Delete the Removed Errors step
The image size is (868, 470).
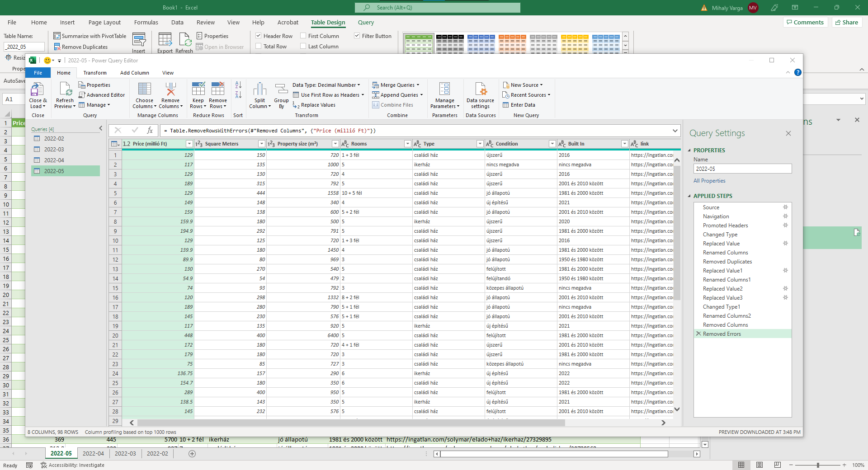[x=698, y=334]
